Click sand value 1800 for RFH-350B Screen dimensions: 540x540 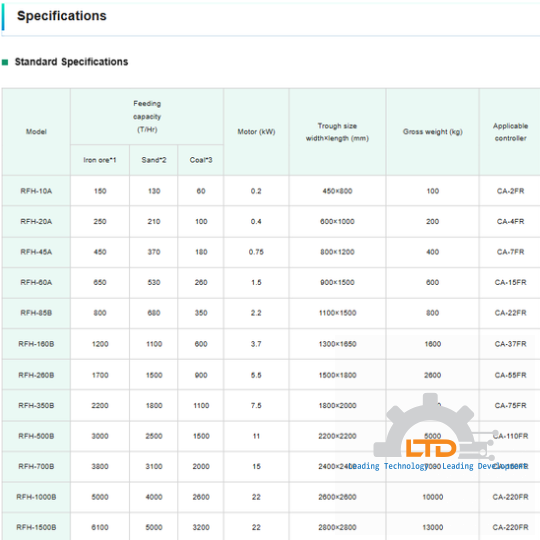[x=154, y=405]
